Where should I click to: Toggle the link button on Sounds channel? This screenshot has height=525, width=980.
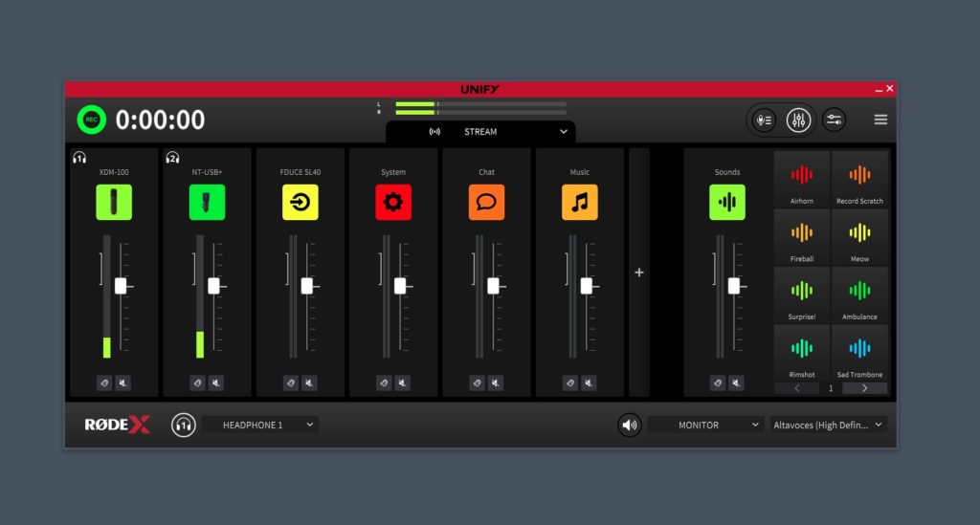pyautogui.click(x=718, y=383)
